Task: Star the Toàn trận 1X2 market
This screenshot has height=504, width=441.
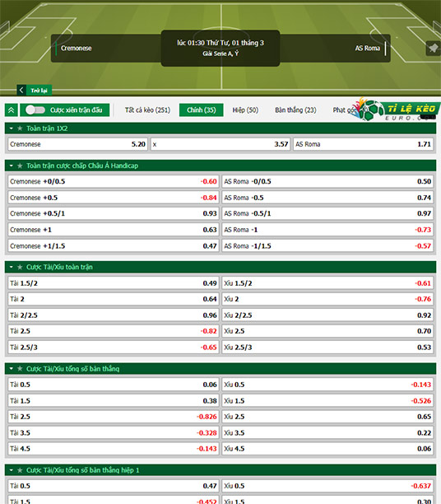Action: pyautogui.click(x=20, y=128)
